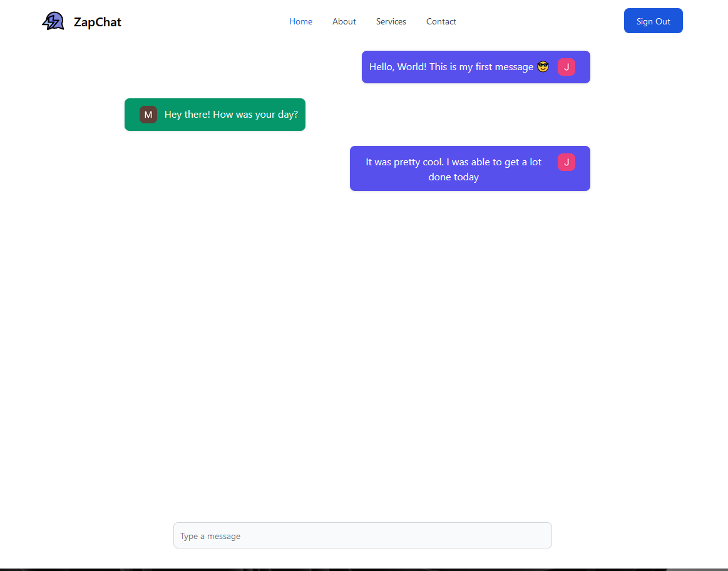
Task: Click the 'How was your day?' text
Action: click(257, 115)
